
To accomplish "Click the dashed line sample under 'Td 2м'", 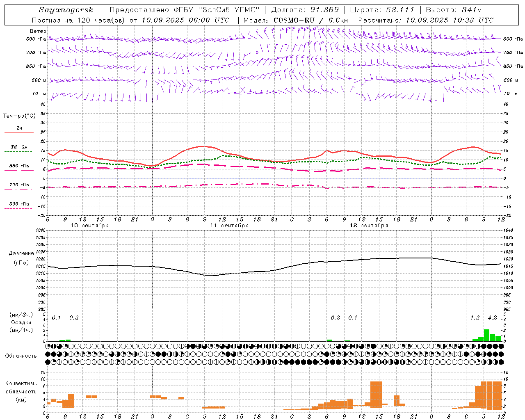I will tap(18, 152).
